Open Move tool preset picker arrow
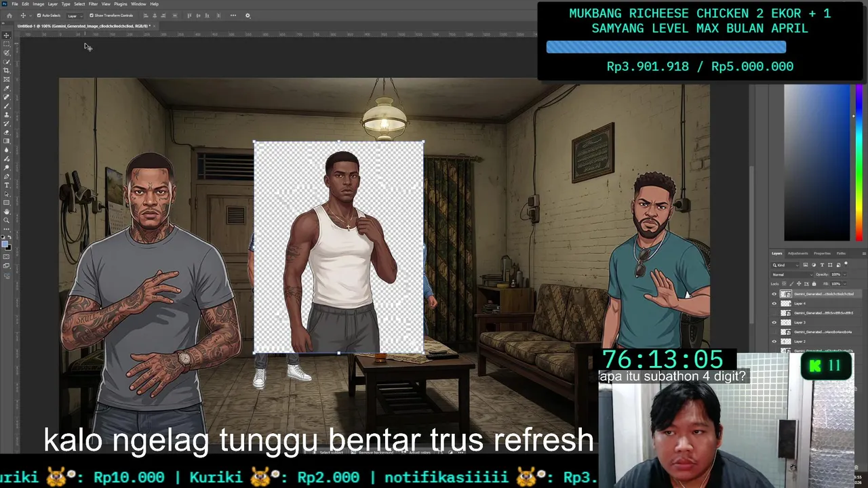 tap(31, 16)
